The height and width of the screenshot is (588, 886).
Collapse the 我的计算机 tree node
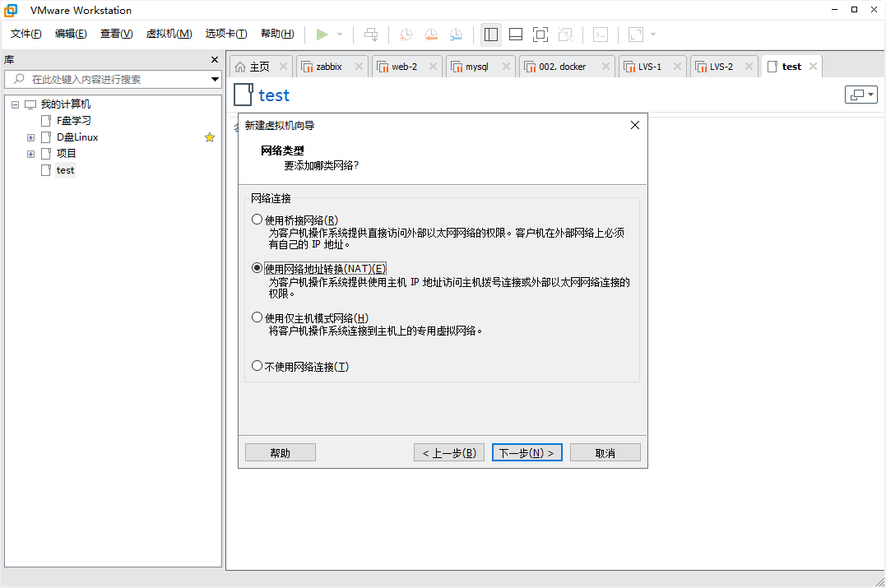[16, 104]
